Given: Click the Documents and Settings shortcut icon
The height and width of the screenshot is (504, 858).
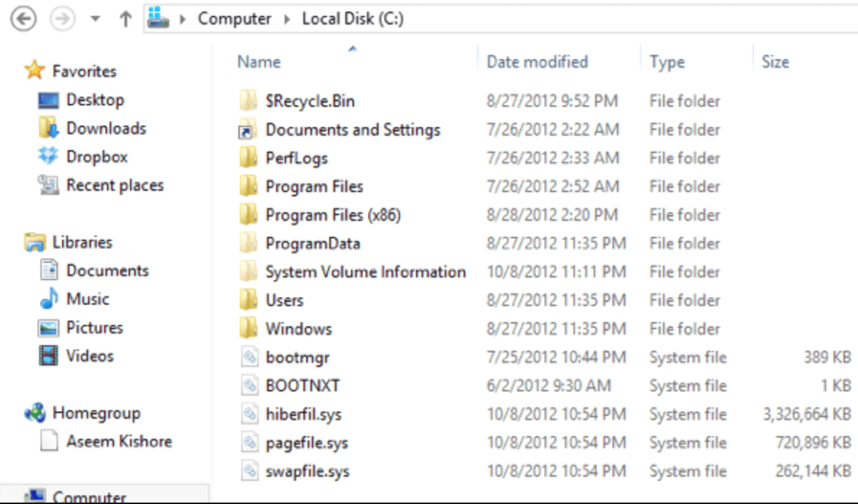Looking at the screenshot, I should click(247, 129).
